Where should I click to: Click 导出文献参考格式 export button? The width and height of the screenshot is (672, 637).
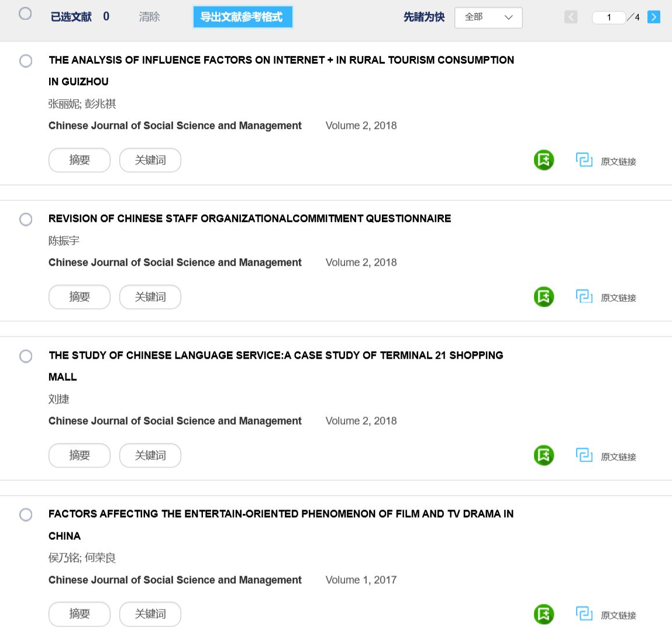(243, 17)
